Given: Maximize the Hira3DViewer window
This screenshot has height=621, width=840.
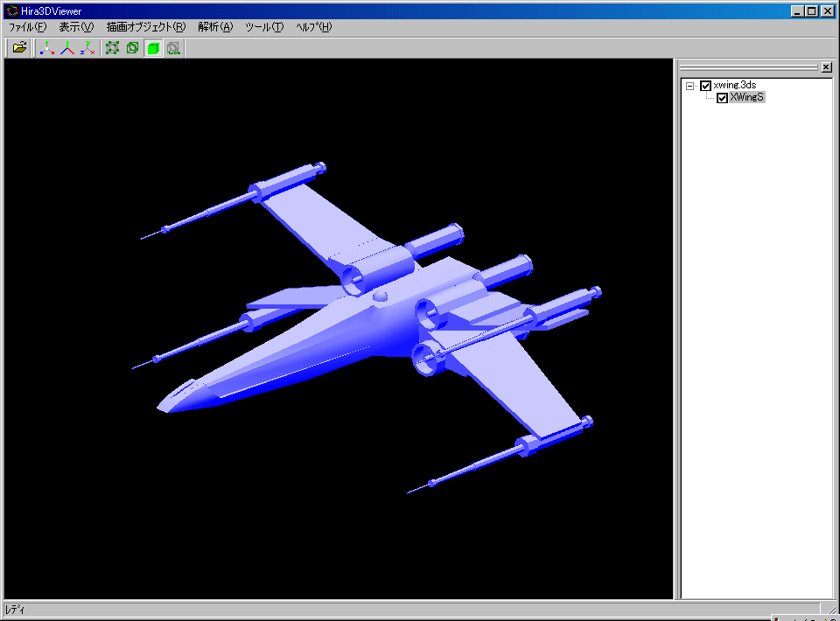Looking at the screenshot, I should (x=812, y=10).
